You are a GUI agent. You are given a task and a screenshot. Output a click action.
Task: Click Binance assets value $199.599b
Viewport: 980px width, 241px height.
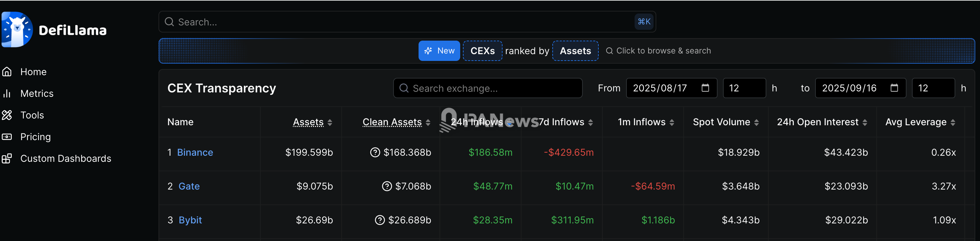tap(309, 152)
